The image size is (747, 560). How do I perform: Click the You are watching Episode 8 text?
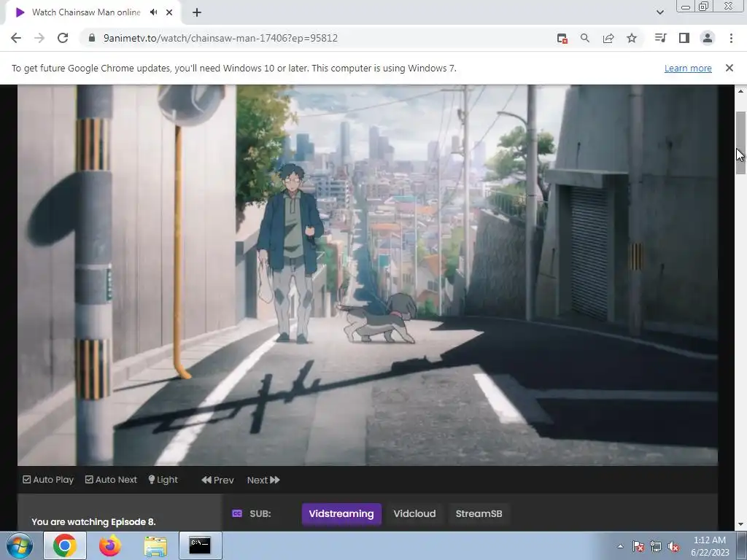(x=93, y=522)
